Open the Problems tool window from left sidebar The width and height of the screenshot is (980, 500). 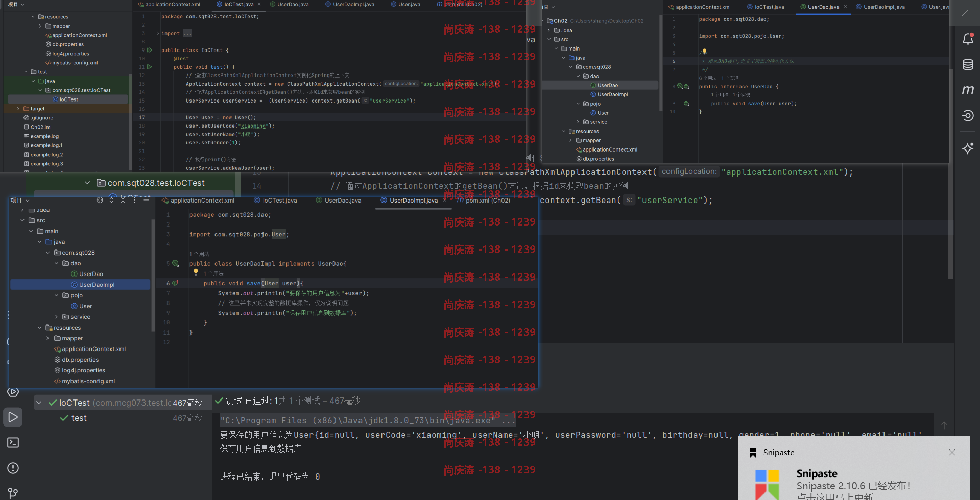click(x=13, y=468)
